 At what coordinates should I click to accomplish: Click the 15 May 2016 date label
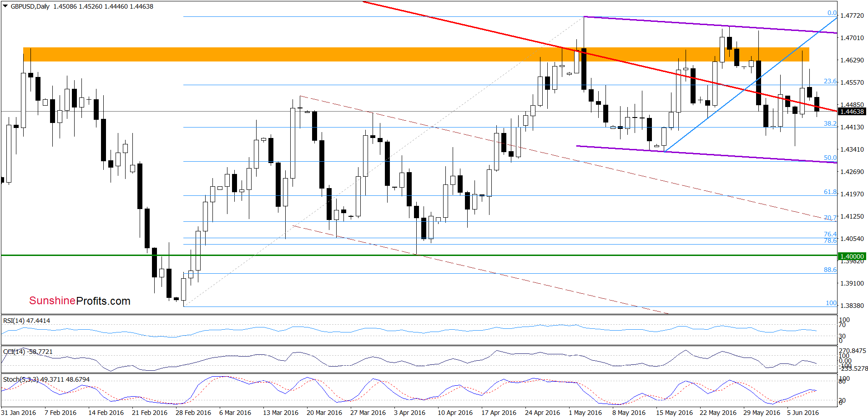tap(674, 413)
